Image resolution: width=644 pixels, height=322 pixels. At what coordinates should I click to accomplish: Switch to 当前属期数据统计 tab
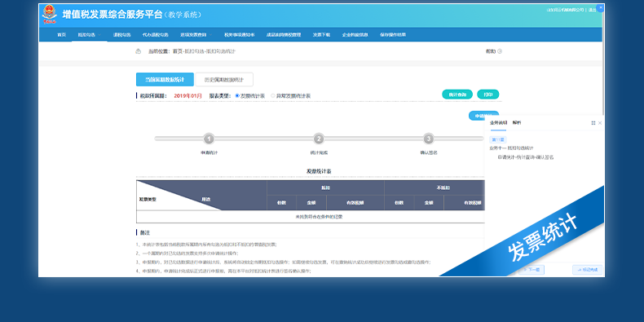coord(165,79)
